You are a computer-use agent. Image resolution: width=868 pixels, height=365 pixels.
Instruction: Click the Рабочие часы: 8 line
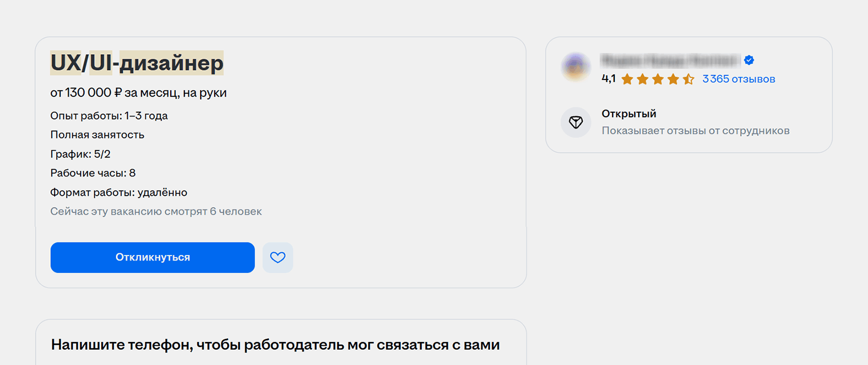(x=93, y=173)
